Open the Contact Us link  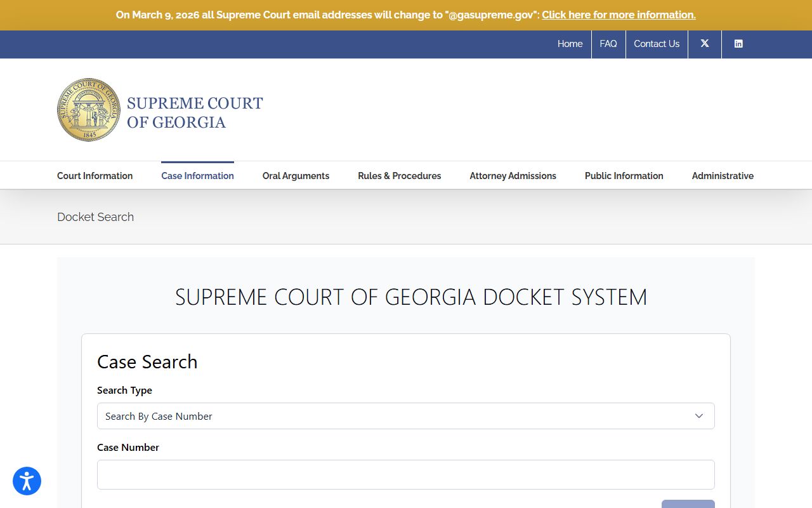657,44
